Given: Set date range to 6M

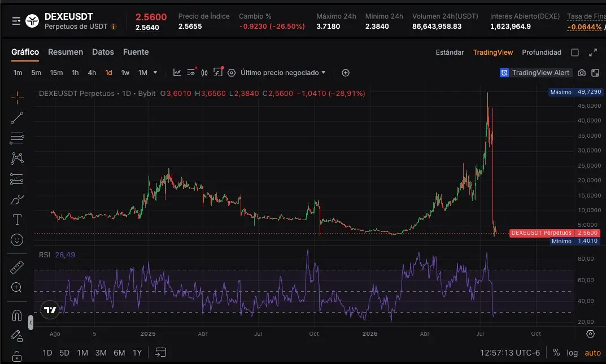Looking at the screenshot, I should coord(119,353).
